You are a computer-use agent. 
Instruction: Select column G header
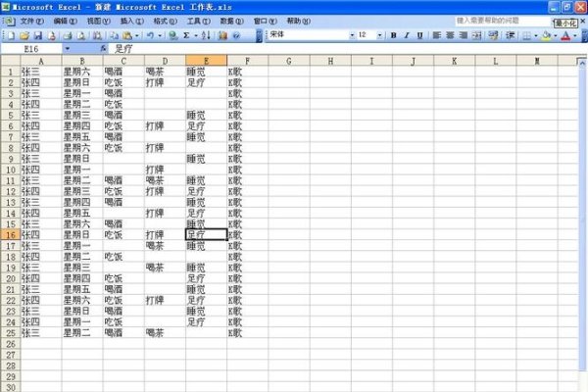click(x=289, y=61)
